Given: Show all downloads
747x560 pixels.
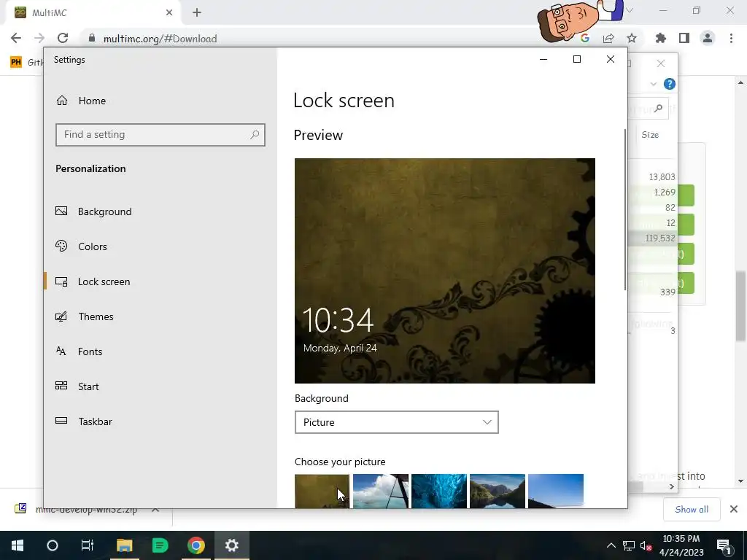Looking at the screenshot, I should 692,510.
